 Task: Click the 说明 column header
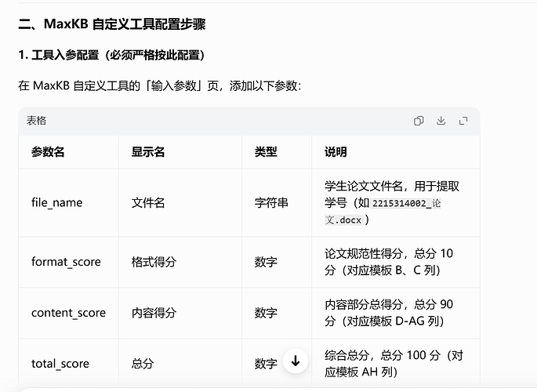point(336,151)
